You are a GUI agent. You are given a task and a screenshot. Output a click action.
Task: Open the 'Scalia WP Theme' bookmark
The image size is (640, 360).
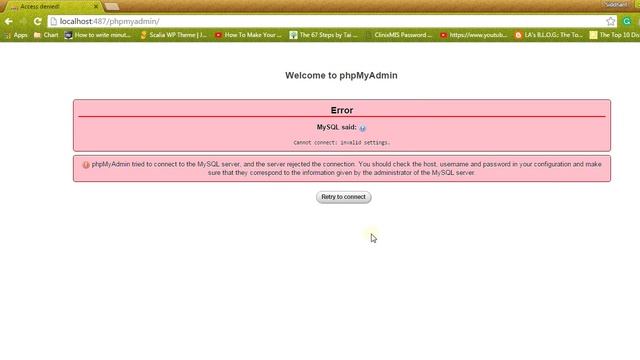click(x=173, y=35)
